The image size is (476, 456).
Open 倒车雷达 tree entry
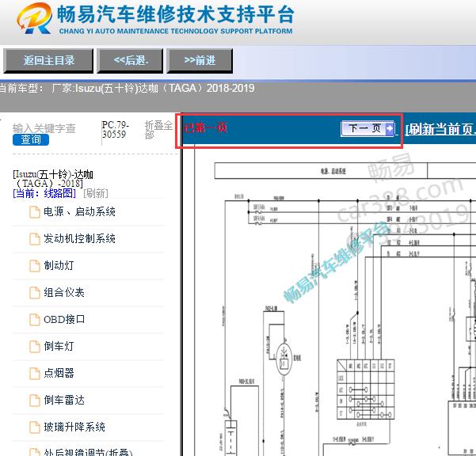tap(63, 400)
